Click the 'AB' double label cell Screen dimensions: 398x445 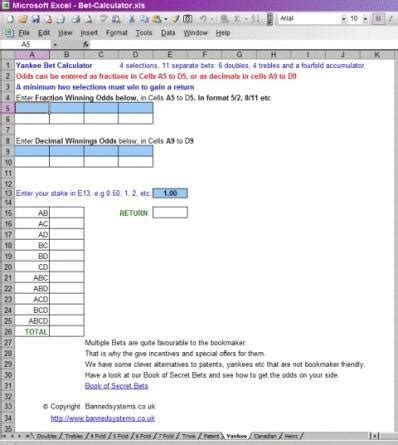32,213
